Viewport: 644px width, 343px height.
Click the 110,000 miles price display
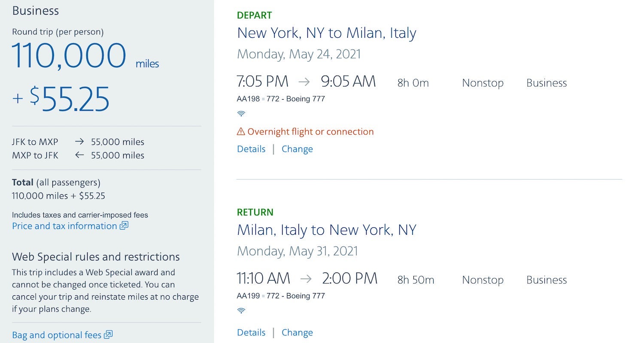coord(69,54)
